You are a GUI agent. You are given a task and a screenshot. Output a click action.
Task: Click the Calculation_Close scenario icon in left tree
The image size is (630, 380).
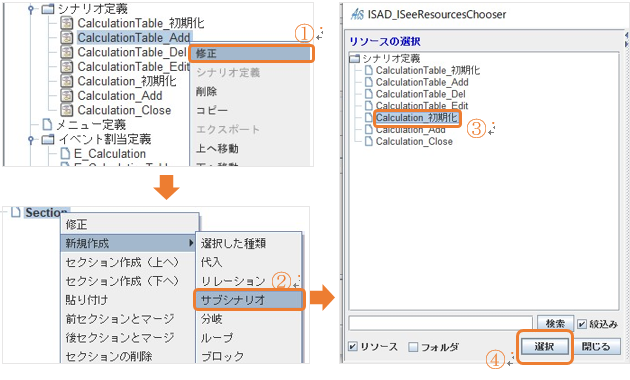[67, 110]
